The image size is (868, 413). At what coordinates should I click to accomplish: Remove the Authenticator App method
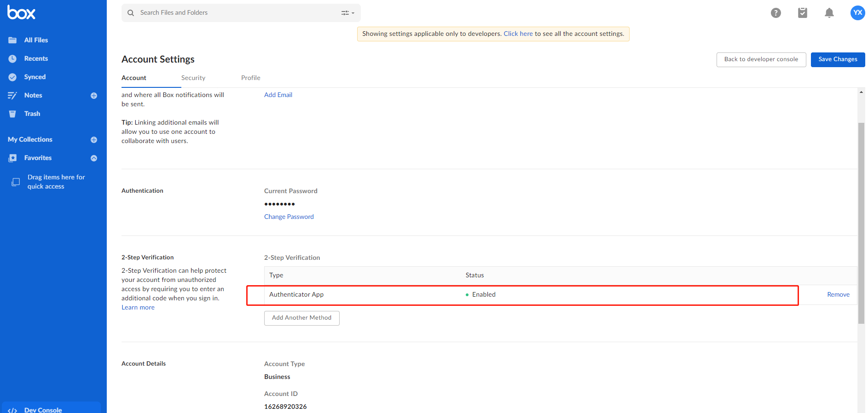tap(838, 295)
